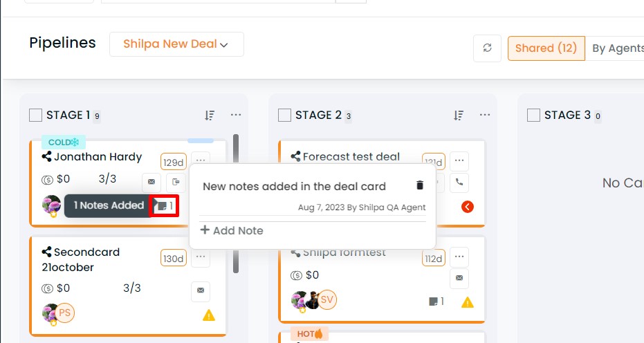Open Stage 1 column options menu
This screenshot has width=644, height=343.
(x=236, y=115)
